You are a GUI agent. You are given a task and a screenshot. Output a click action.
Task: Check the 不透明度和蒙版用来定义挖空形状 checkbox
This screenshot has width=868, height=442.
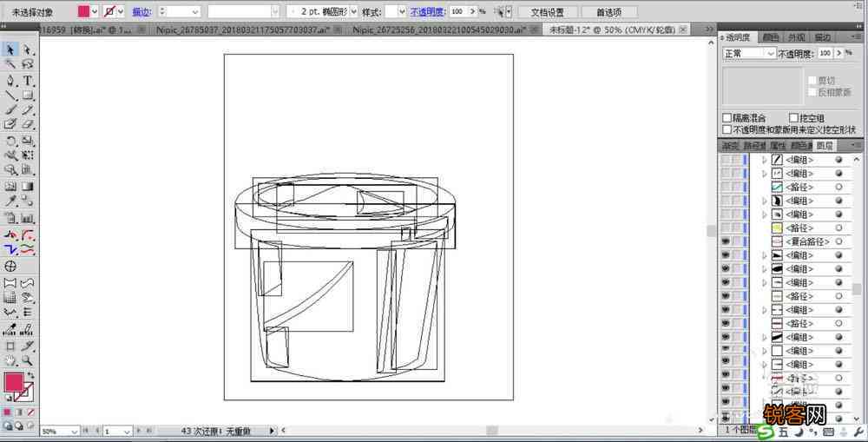coord(727,129)
